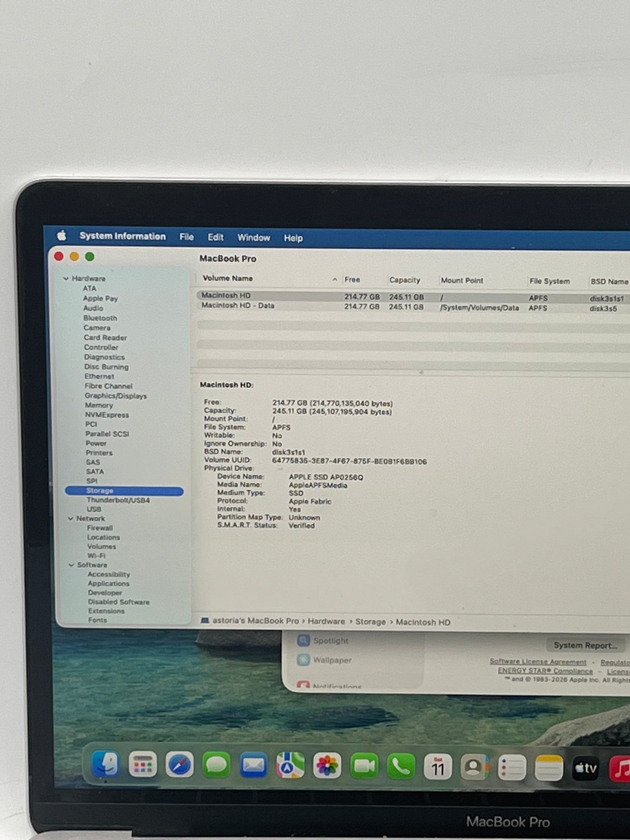Click the Mount Point column header

pos(462,281)
